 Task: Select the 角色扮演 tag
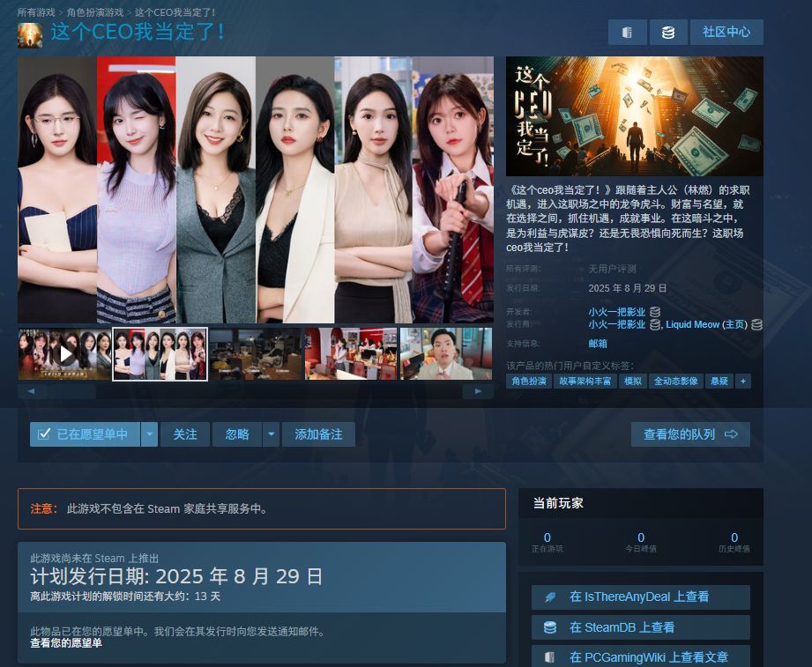(x=529, y=382)
